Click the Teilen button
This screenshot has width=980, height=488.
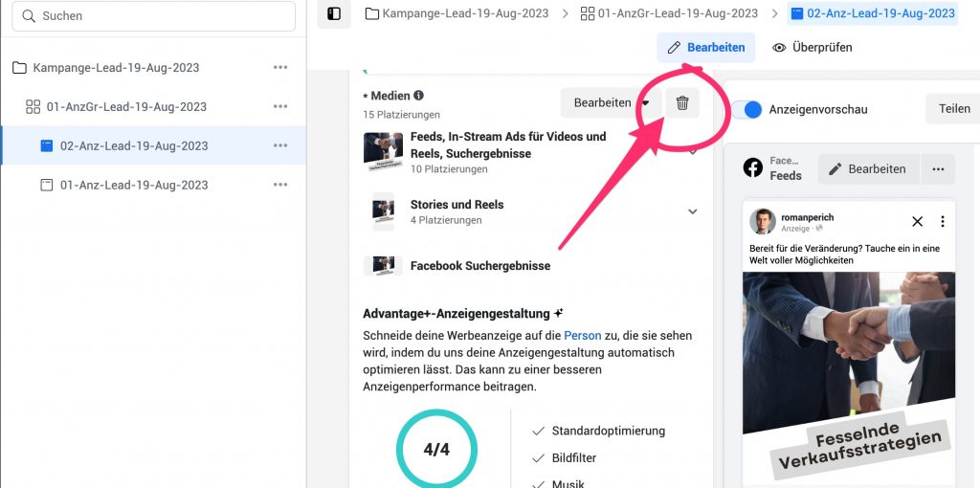[x=954, y=109]
